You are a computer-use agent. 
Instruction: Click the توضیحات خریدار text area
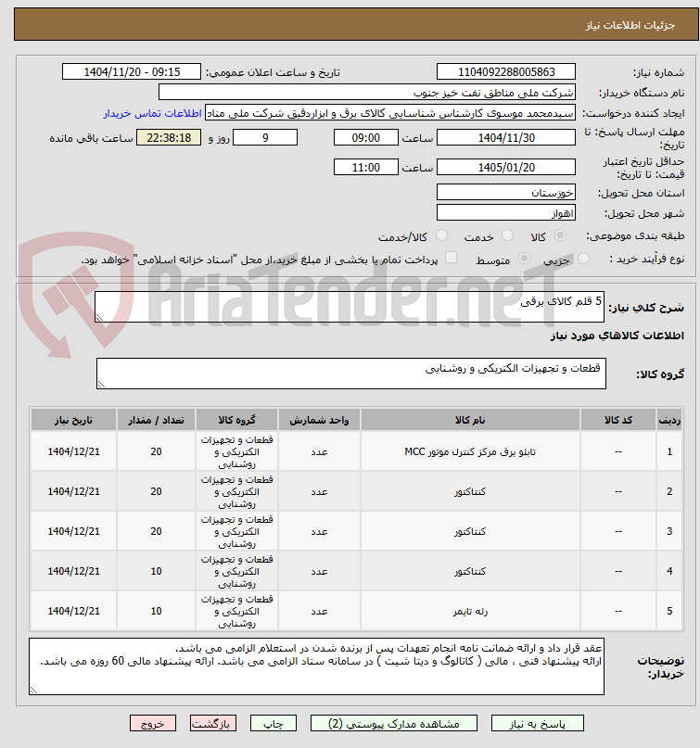point(316,666)
